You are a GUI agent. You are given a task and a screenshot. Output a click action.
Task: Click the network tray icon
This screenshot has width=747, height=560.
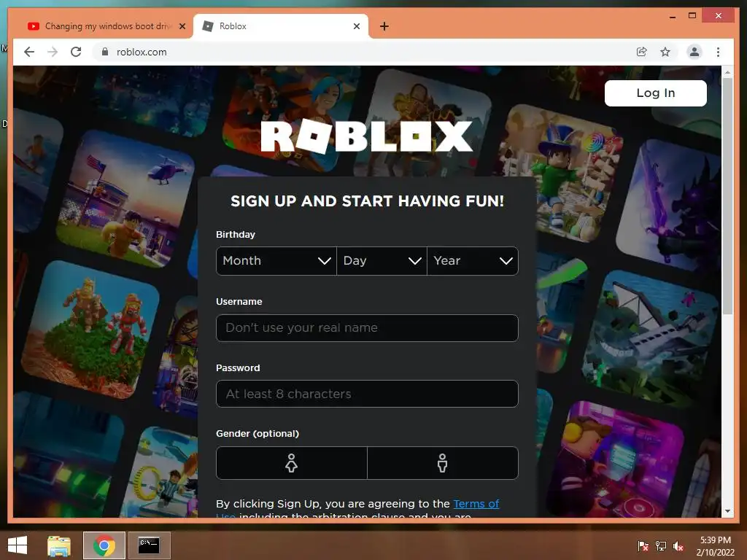click(x=661, y=546)
